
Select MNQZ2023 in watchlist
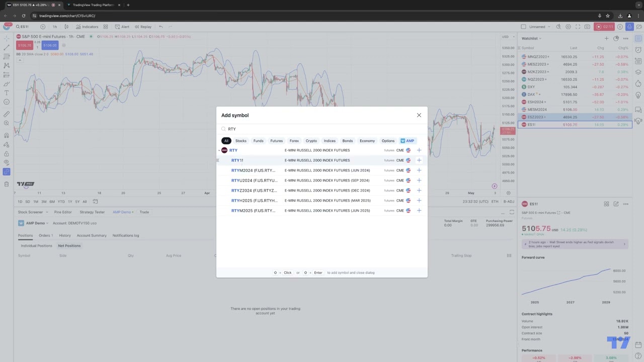pyautogui.click(x=575, y=57)
